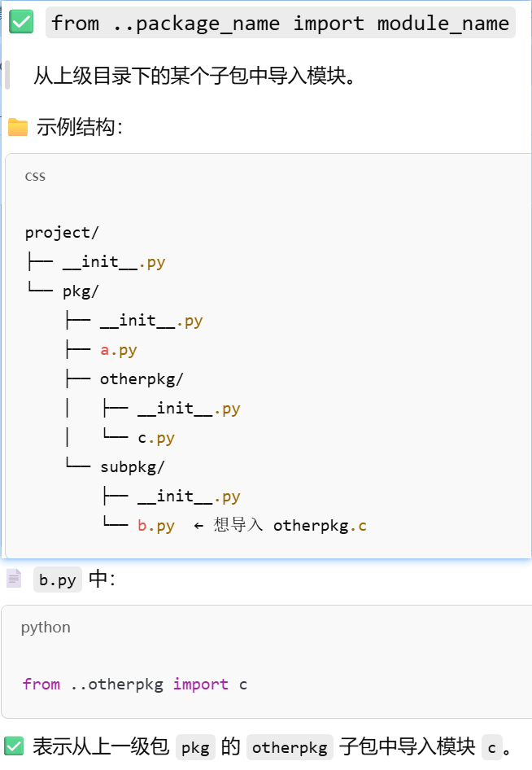Click c.py under otherpkg
This screenshot has height=770, width=532.
tap(156, 438)
